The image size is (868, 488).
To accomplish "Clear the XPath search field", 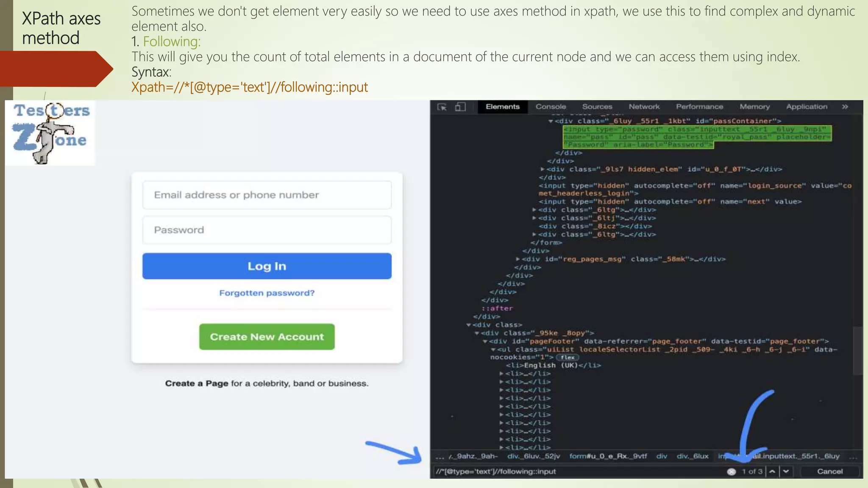I will click(x=731, y=471).
